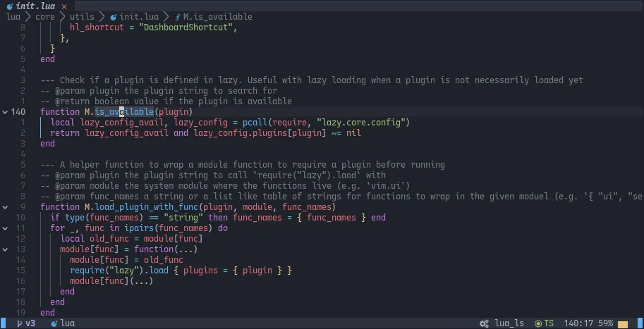Select the 'core' breadcrumb segment
Image resolution: width=644 pixels, height=329 pixels.
(45, 16)
